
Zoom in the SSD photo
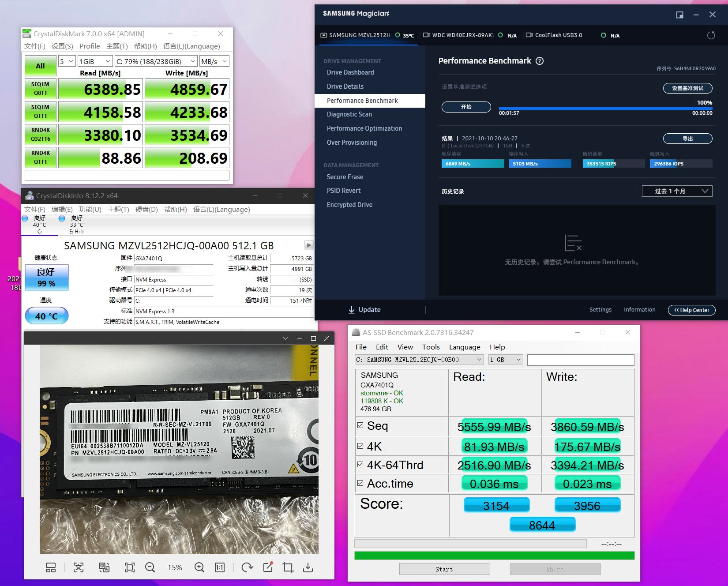(x=199, y=567)
